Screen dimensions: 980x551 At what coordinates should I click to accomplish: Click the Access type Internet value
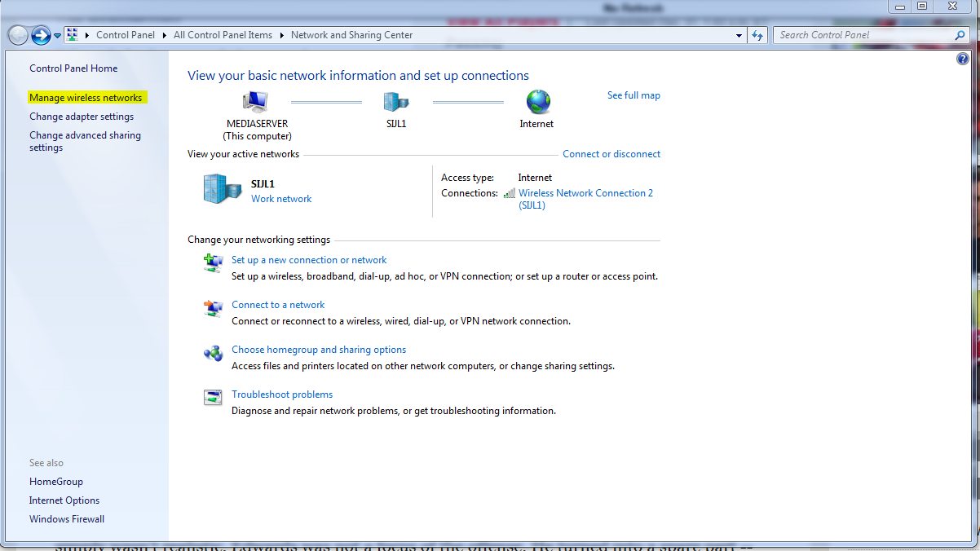tap(535, 178)
